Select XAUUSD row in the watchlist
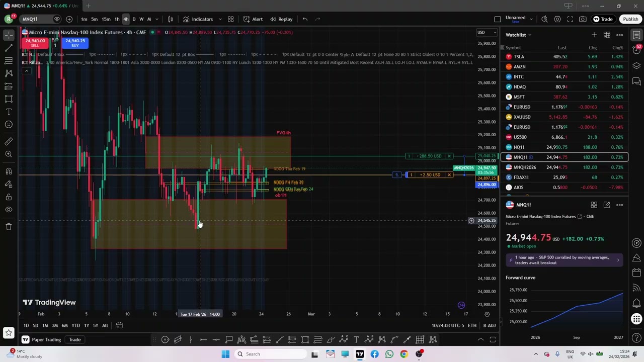Viewport: 644px width, 362px height. (x=563, y=117)
